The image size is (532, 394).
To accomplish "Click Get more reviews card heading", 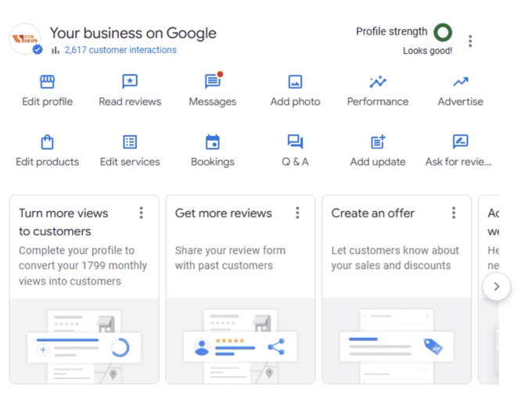I will tap(223, 213).
